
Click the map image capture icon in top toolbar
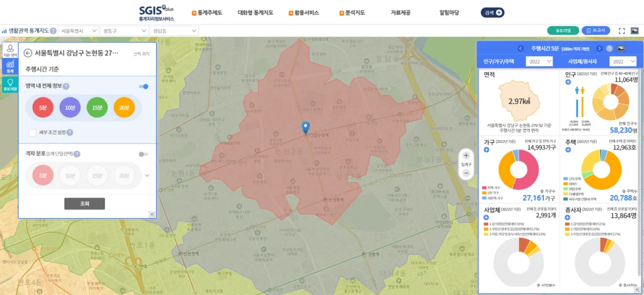coord(635,31)
